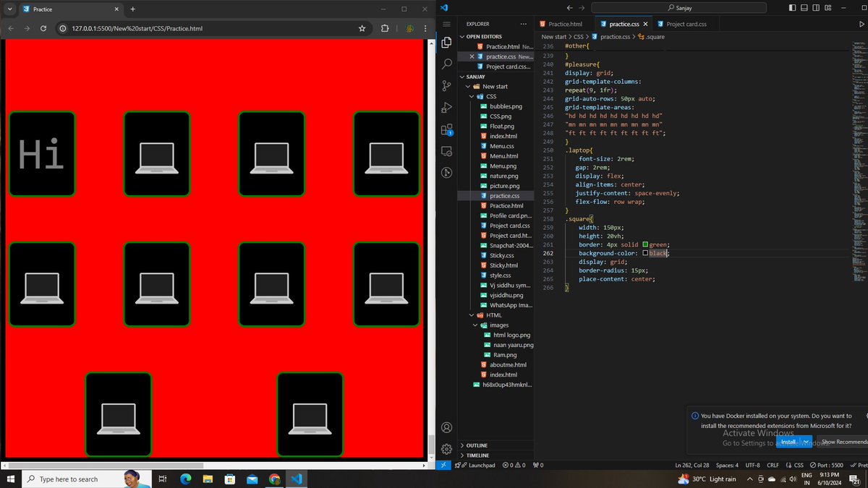Viewport: 868px width, 488px height.
Task: Open the Search view in VS Code
Action: point(446,64)
